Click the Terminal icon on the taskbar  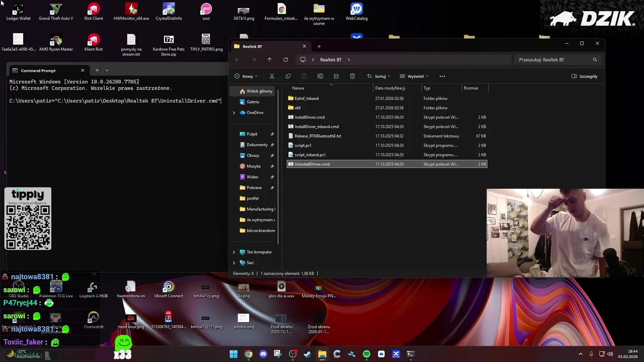tap(411, 354)
